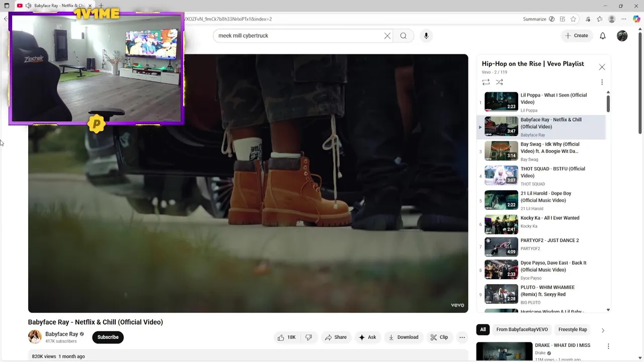Select the All filter chip
644x362 pixels.
click(x=483, y=330)
